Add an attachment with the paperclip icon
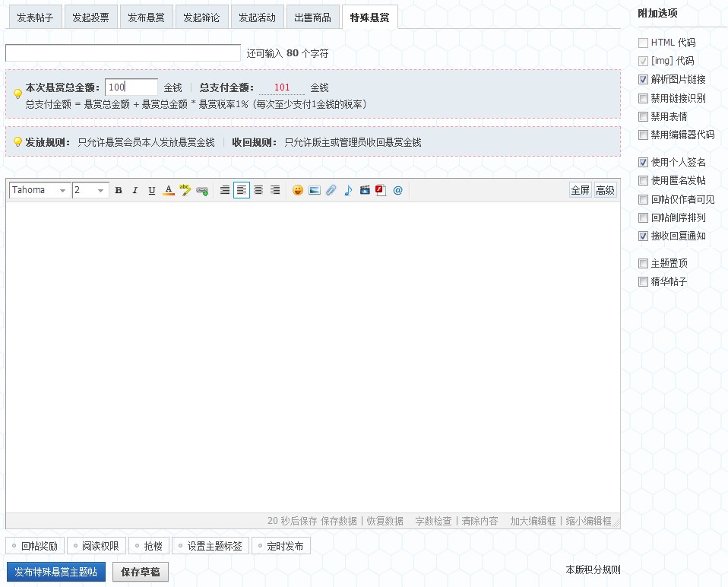The image size is (728, 587). click(x=331, y=190)
